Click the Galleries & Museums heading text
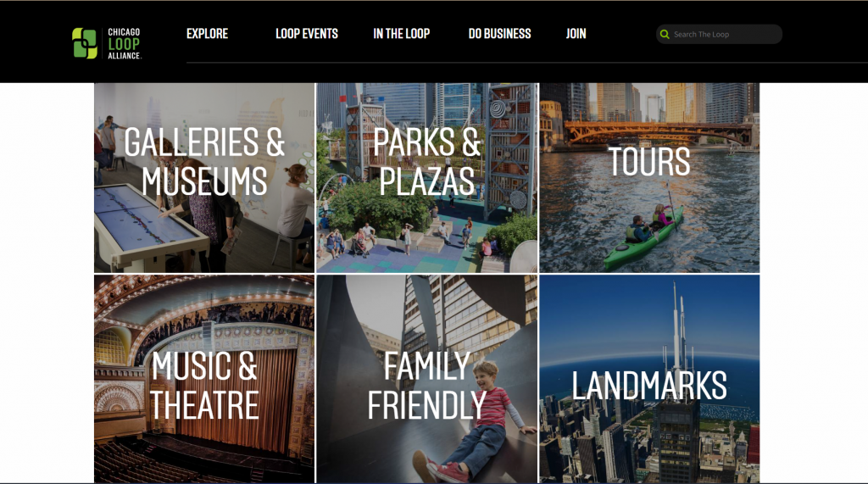868x484 pixels. [204, 161]
